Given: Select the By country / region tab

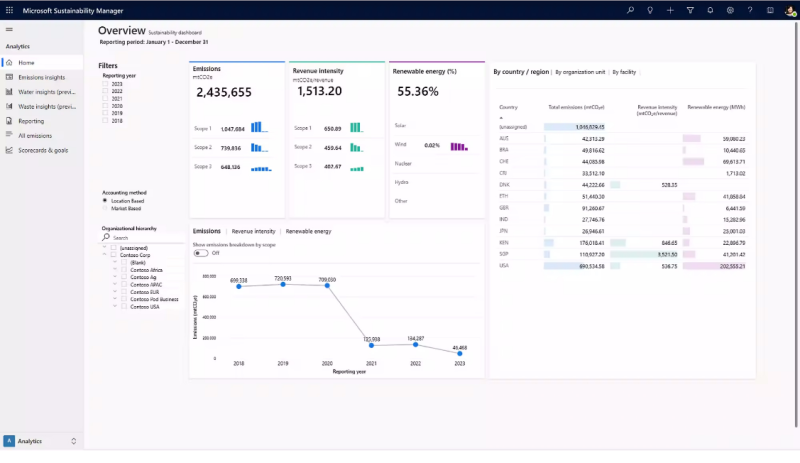Looking at the screenshot, I should tap(521, 72).
